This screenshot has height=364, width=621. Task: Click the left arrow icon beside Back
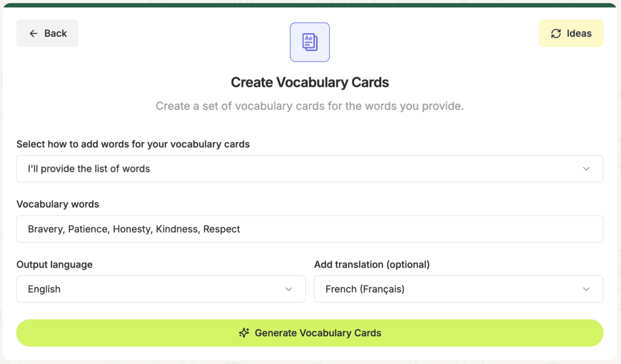click(33, 34)
